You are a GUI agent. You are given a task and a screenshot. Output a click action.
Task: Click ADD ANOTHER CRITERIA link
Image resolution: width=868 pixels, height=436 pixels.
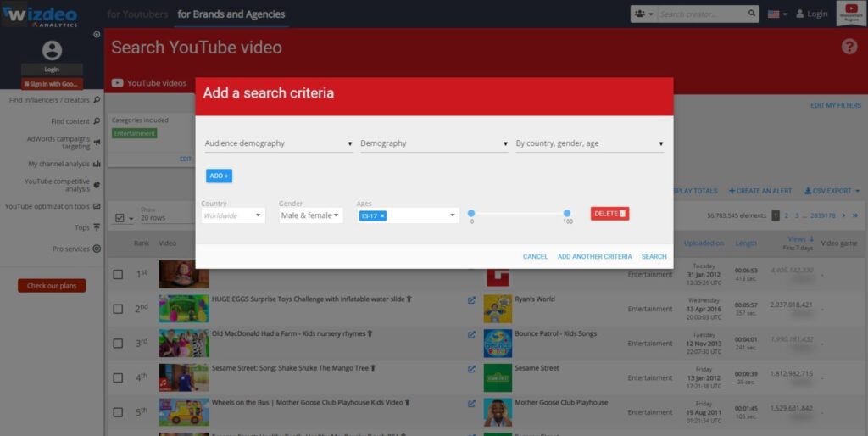pyautogui.click(x=594, y=256)
